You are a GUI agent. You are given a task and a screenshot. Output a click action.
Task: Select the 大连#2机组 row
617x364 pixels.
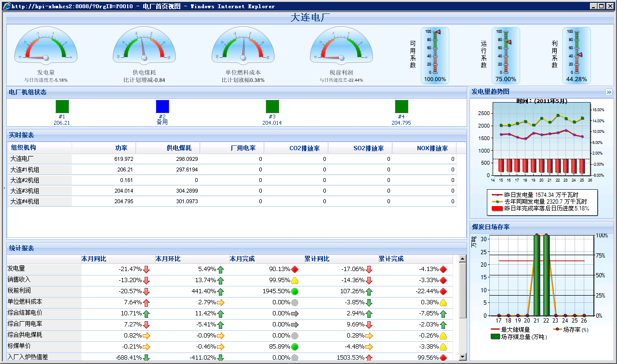coord(232,180)
